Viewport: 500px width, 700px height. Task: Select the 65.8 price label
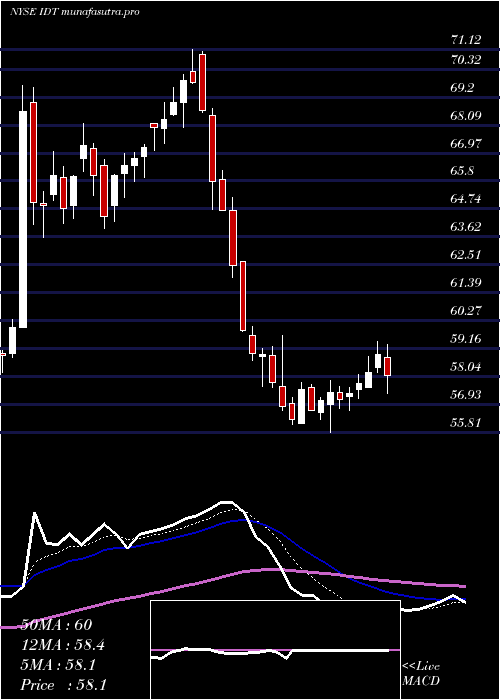(x=462, y=171)
